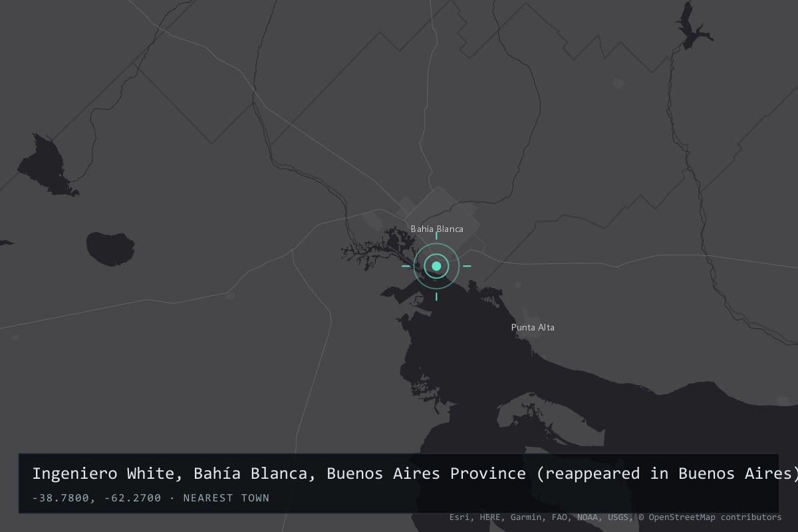Click the -38.7800, -62.2700 coordinates text

pyautogui.click(x=96, y=497)
